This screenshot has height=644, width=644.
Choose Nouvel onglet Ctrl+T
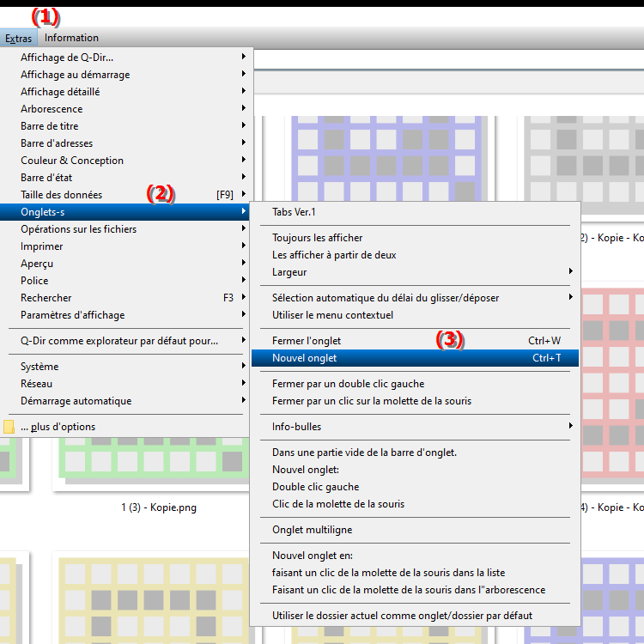click(x=416, y=358)
